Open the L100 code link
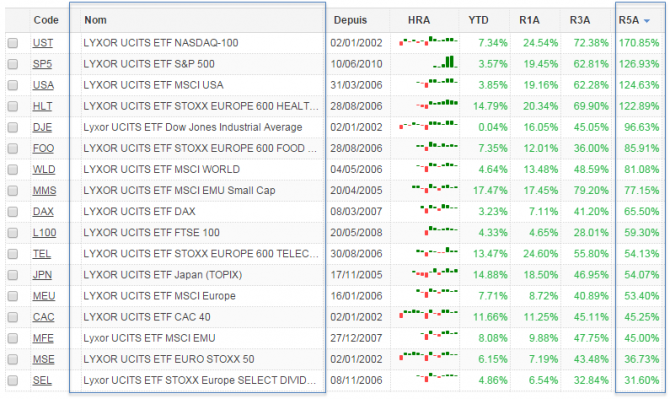 pos(44,233)
